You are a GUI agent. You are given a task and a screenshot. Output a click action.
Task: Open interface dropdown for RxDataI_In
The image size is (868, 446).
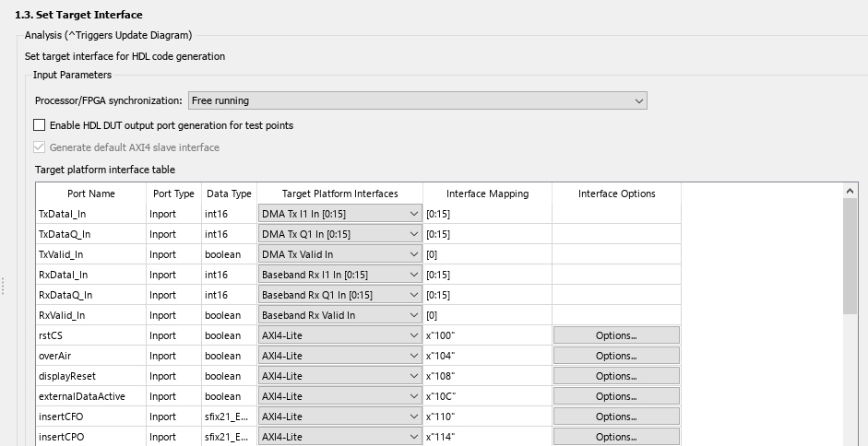339,275
